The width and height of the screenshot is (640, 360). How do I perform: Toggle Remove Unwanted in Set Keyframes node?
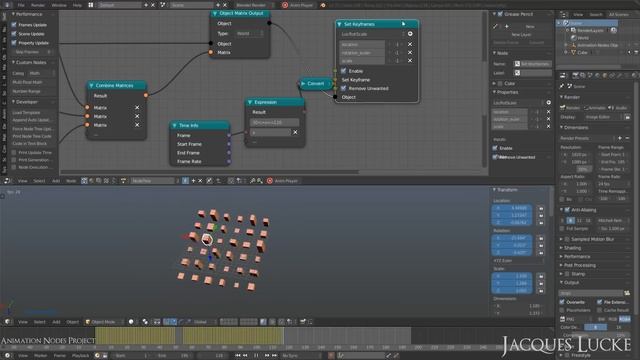point(344,88)
